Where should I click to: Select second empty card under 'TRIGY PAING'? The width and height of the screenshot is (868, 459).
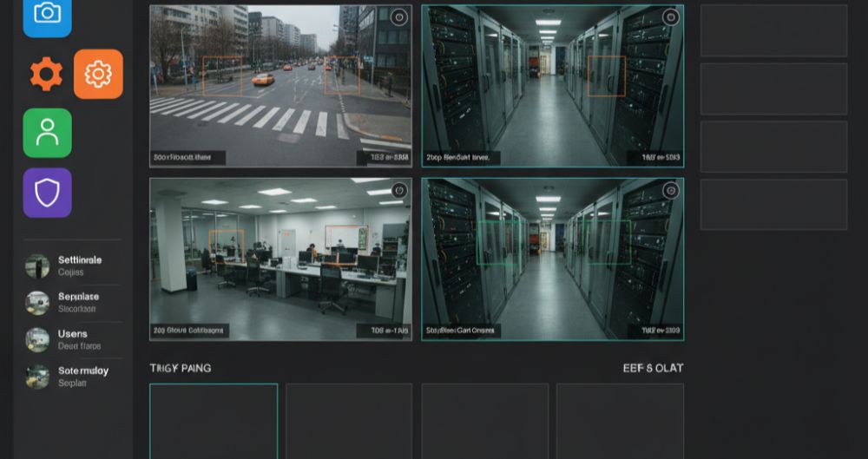pyautogui.click(x=349, y=422)
